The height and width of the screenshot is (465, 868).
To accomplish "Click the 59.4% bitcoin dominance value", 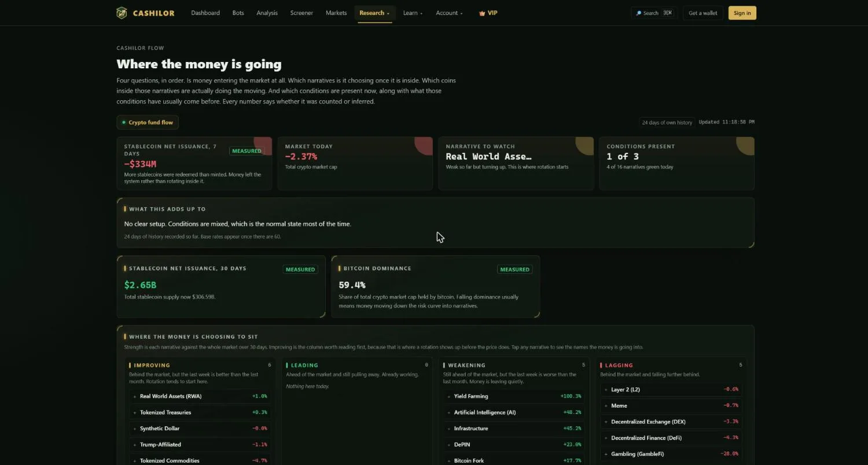I will point(352,285).
